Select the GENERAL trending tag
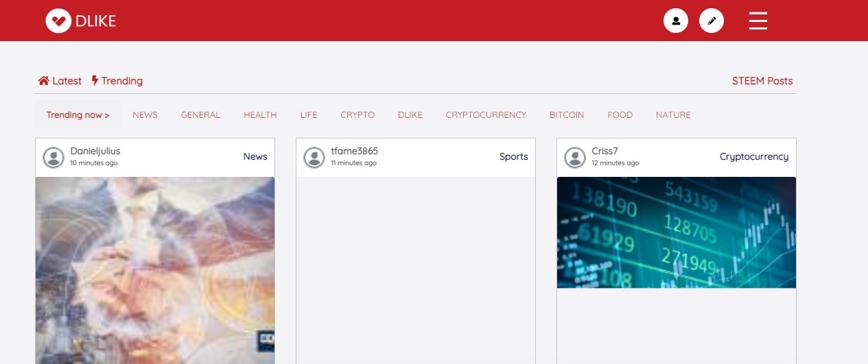Image resolution: width=868 pixels, height=364 pixels. (x=200, y=115)
